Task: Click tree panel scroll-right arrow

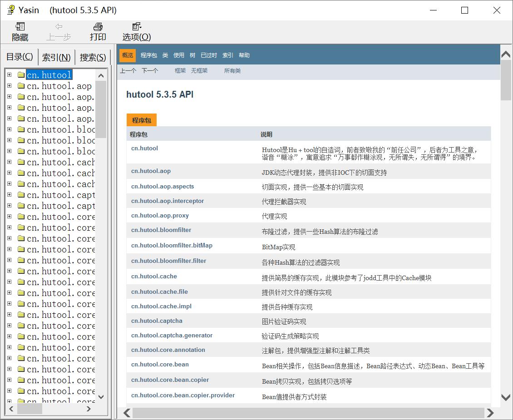Action: tap(89, 409)
